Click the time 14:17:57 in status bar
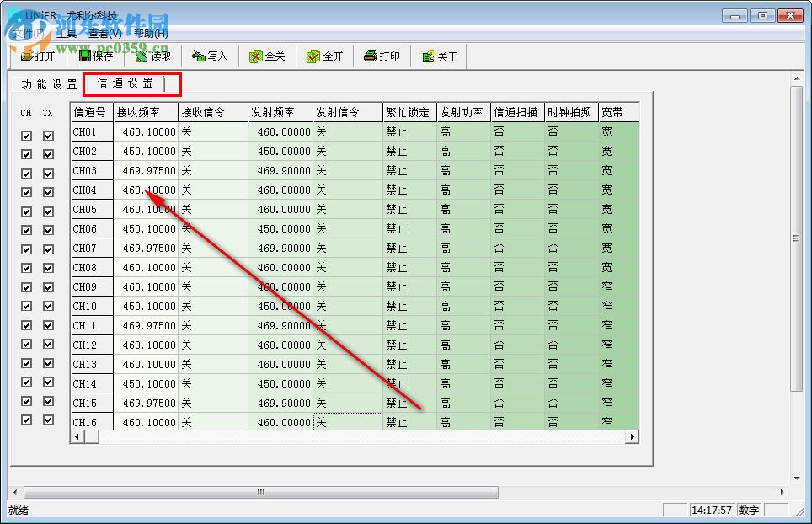812x524 pixels. [712, 510]
